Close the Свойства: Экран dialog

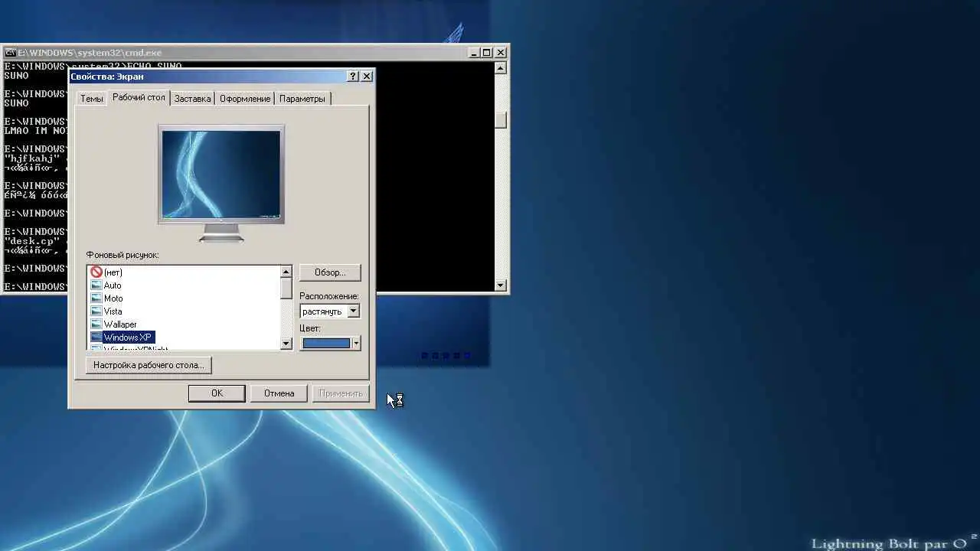click(x=367, y=76)
